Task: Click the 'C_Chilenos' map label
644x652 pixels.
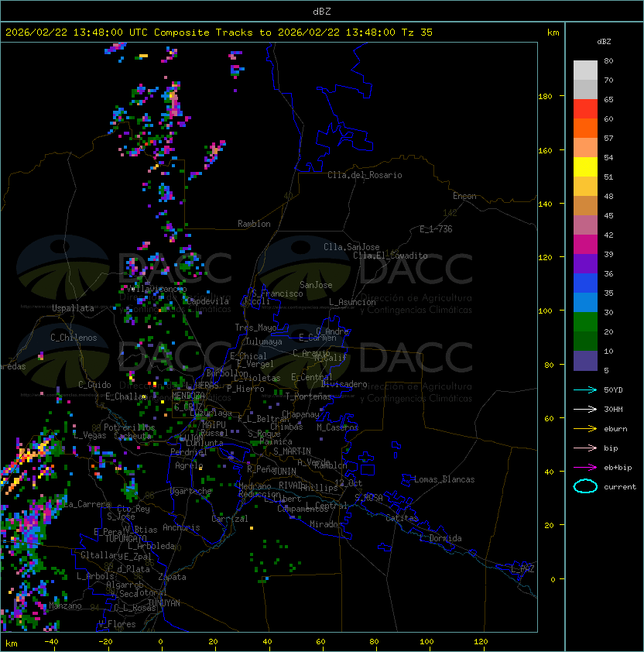Action: coord(74,338)
